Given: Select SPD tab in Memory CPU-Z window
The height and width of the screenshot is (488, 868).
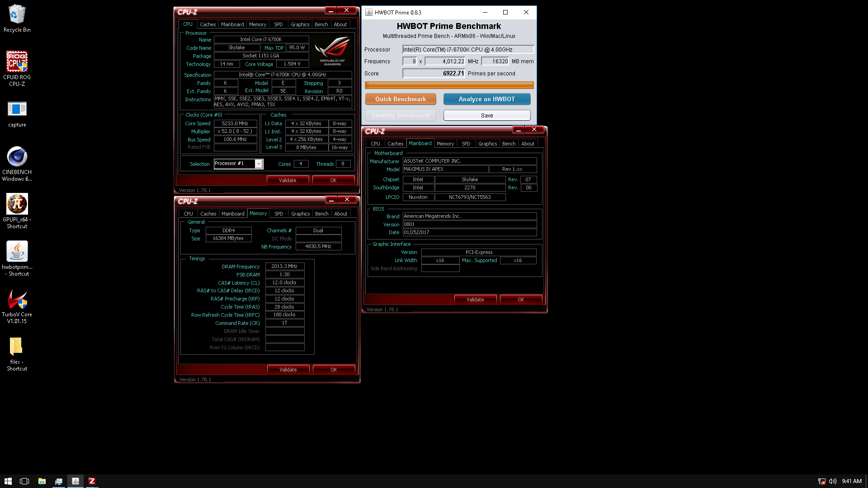Looking at the screenshot, I should click(x=279, y=214).
